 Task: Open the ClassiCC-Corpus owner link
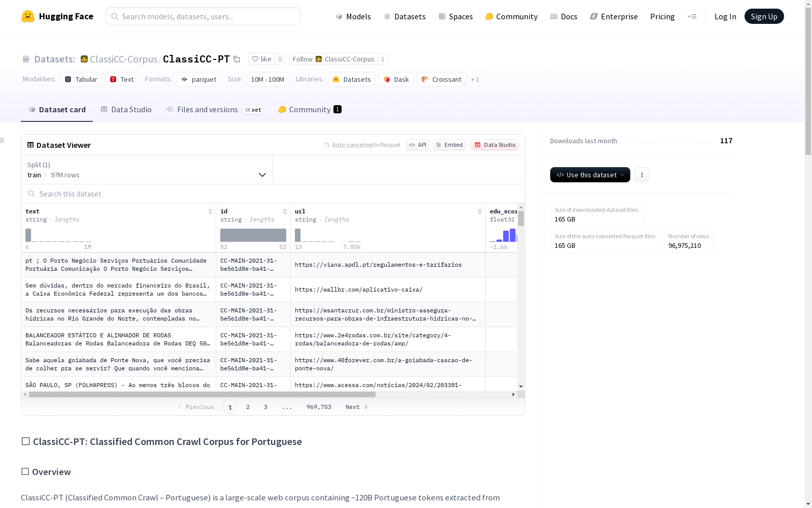(x=123, y=59)
